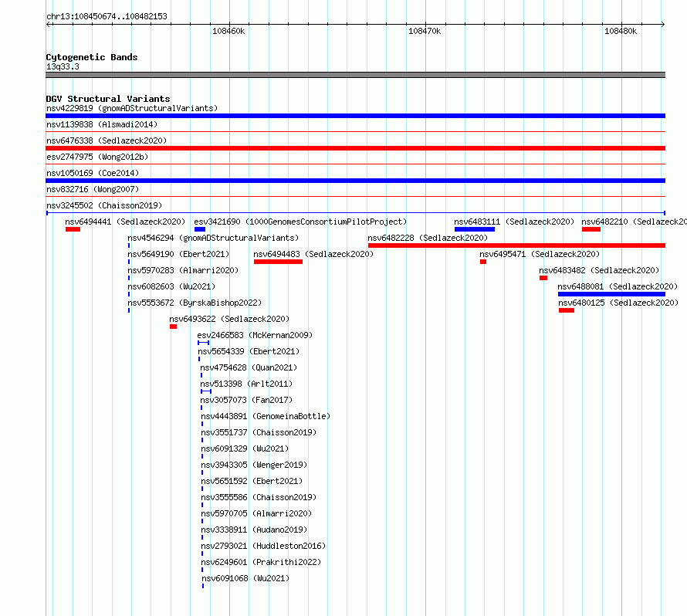Click the 108470k ruler label

point(425,31)
